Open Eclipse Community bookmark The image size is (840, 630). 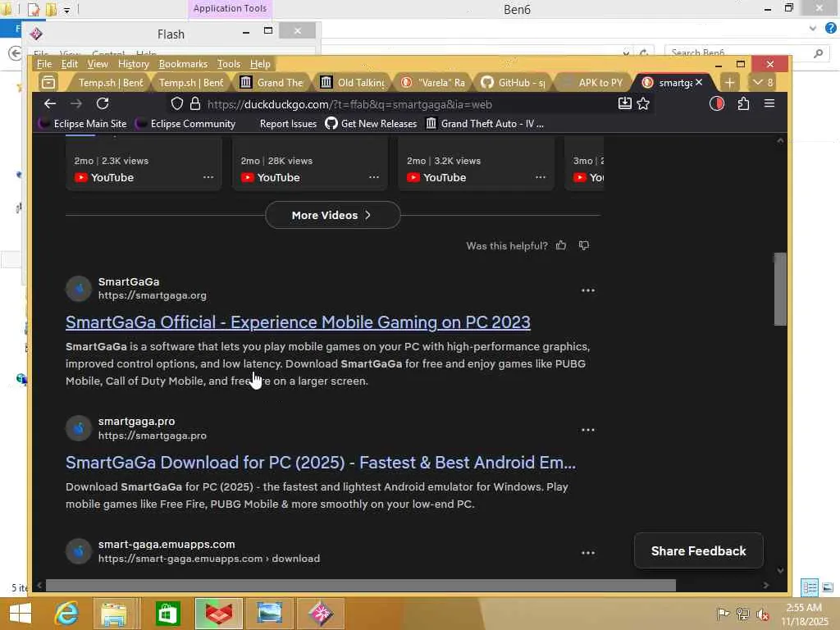tap(185, 124)
